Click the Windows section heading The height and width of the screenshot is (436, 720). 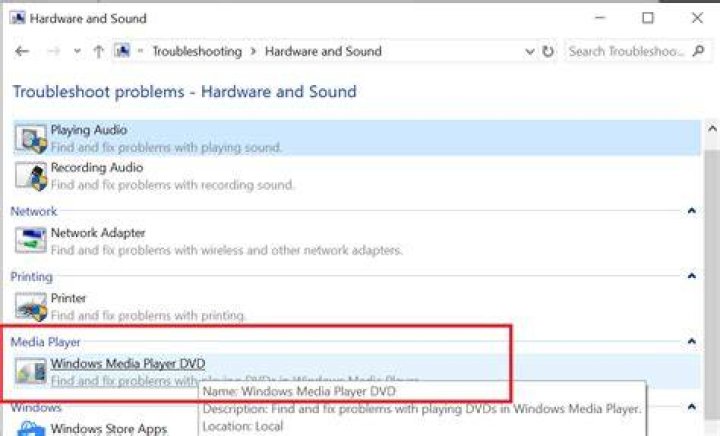coord(36,407)
